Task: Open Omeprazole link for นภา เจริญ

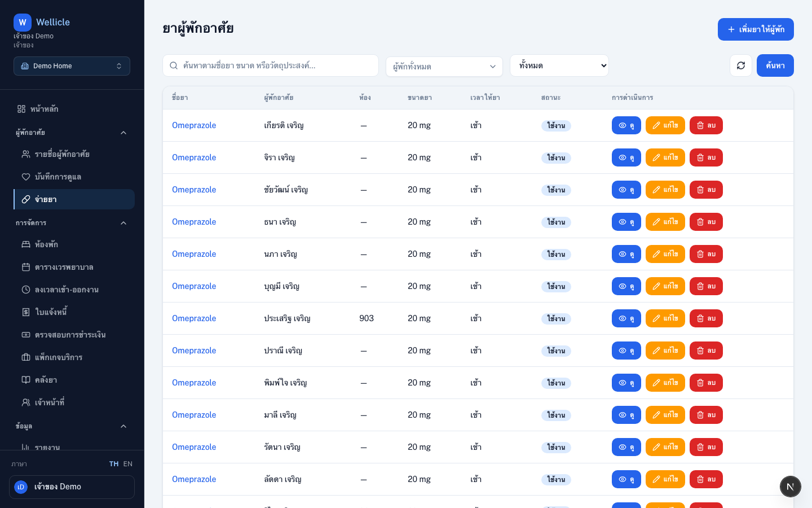Action: pos(194,254)
